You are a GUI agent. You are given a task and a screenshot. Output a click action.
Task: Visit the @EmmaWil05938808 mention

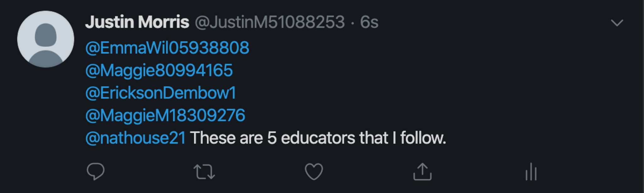coord(167,48)
